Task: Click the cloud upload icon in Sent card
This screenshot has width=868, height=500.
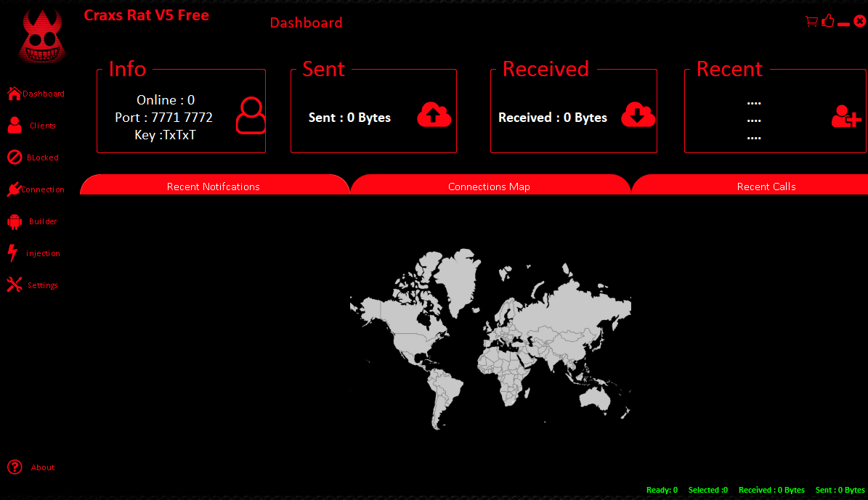Action: (x=434, y=115)
